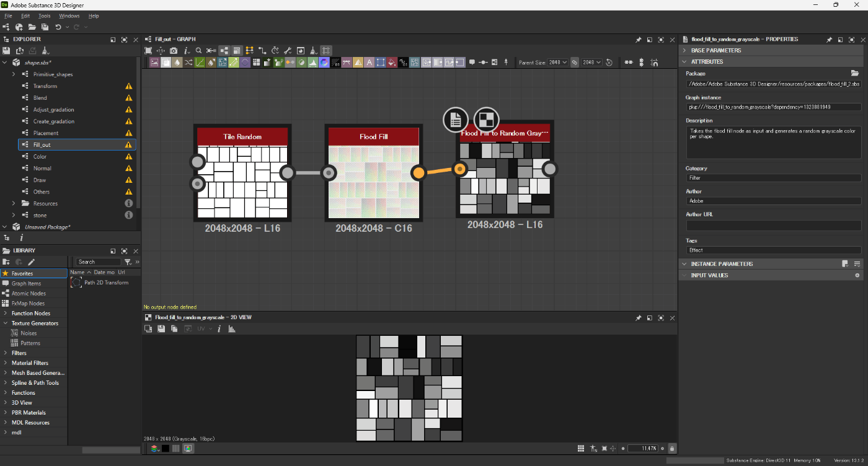Open the Help menu

tap(94, 15)
